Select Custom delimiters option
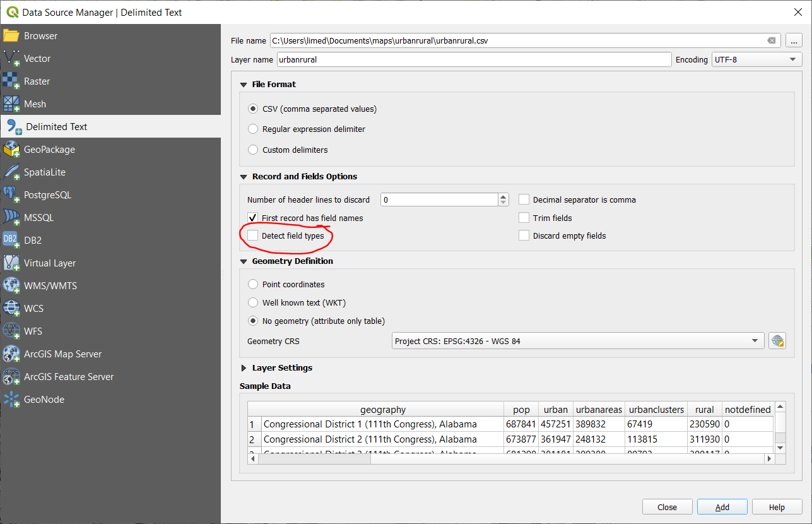 point(253,150)
